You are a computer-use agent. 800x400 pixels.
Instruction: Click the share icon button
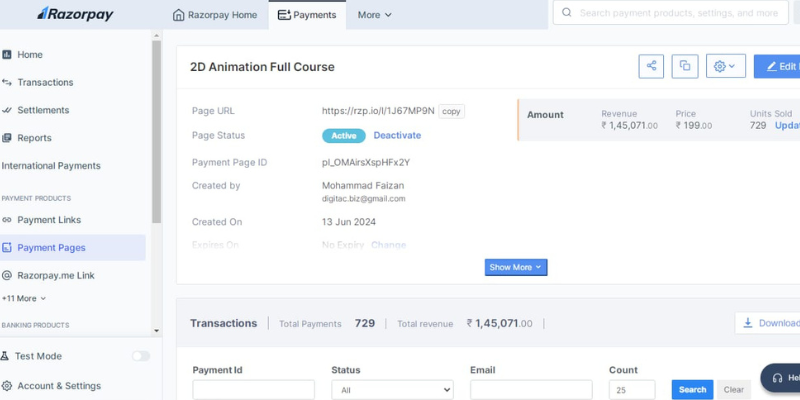click(x=651, y=66)
